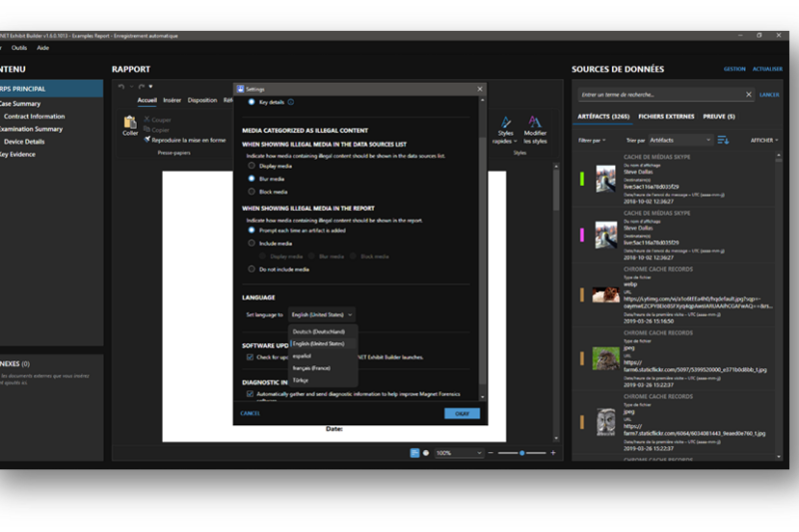The width and height of the screenshot is (799, 532).
Task: Click the ACTUALISER link
Action: coord(767,69)
